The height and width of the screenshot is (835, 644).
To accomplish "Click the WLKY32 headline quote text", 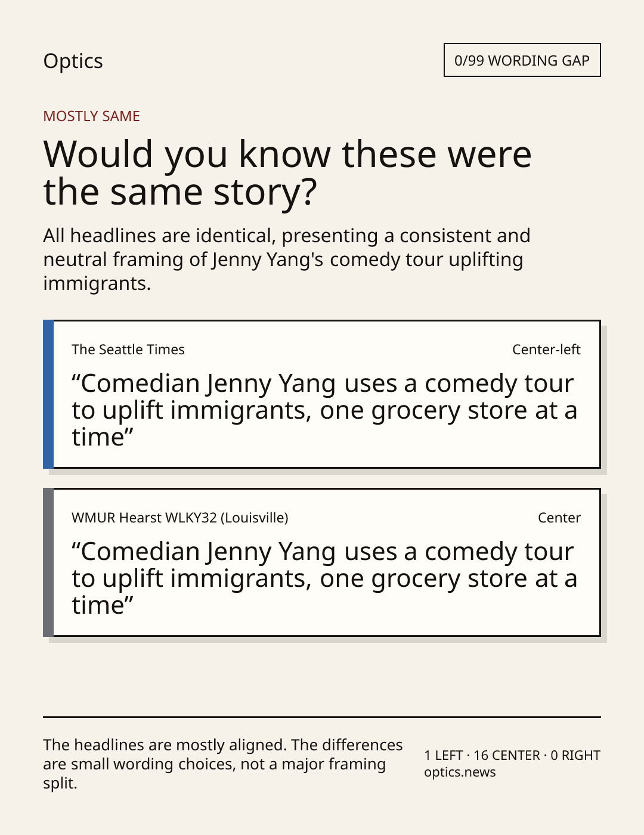I will coord(324,579).
